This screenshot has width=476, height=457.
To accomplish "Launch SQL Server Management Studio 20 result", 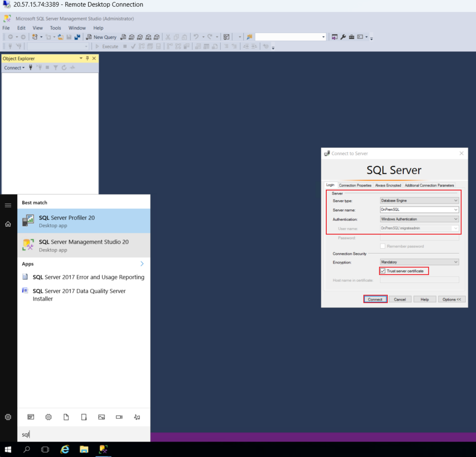I will pyautogui.click(x=84, y=246).
